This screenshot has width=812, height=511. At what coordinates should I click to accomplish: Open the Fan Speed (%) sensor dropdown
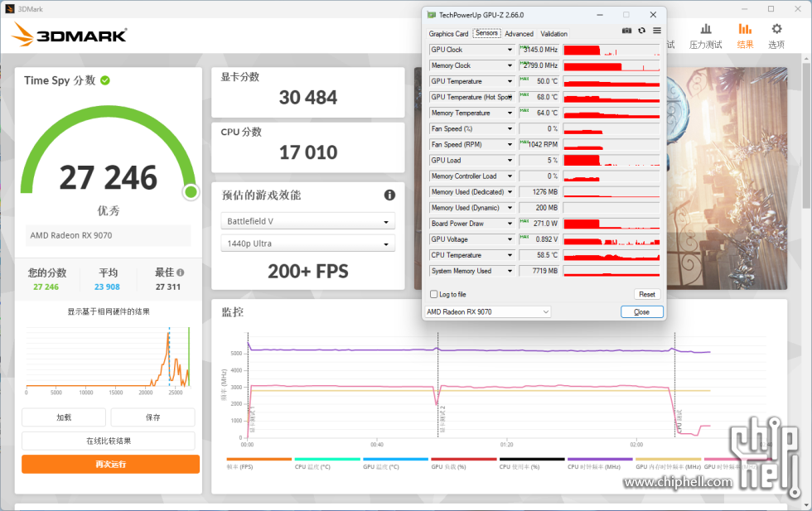click(510, 129)
